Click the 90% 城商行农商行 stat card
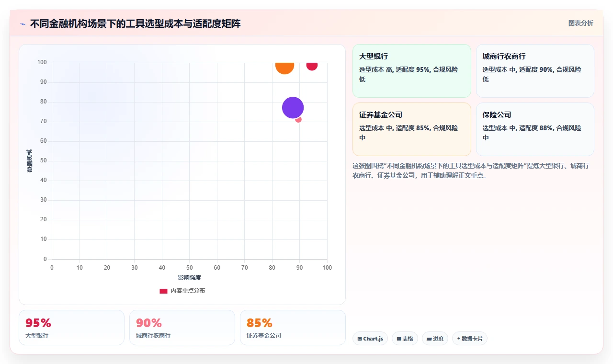Viewport: 613px width, 364px height. pos(182,328)
